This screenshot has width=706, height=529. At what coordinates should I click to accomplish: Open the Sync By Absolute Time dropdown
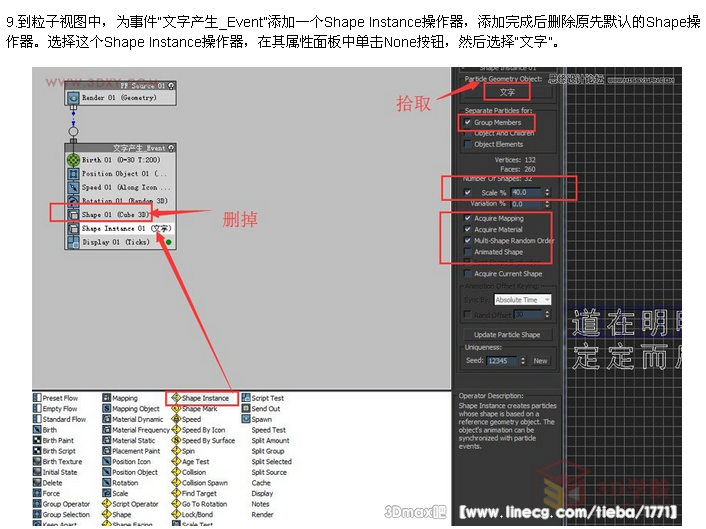pyautogui.click(x=523, y=299)
